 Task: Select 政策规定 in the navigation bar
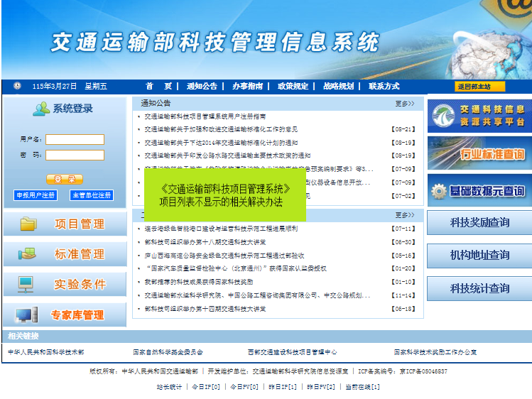pos(293,86)
